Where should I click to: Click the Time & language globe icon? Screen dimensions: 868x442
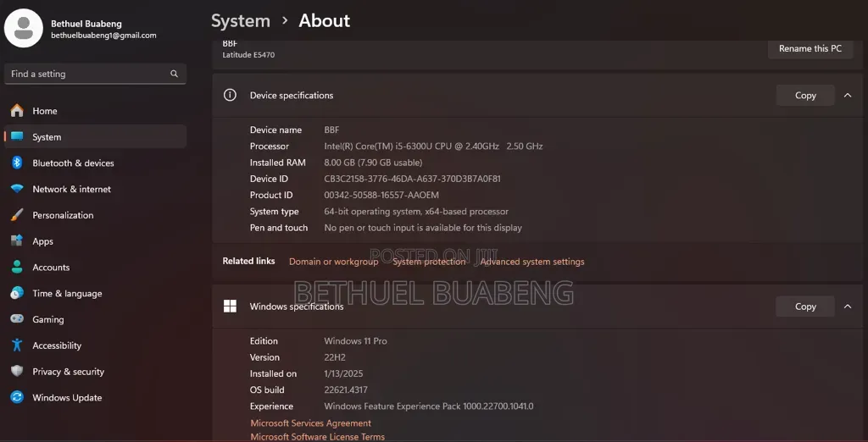[17, 293]
